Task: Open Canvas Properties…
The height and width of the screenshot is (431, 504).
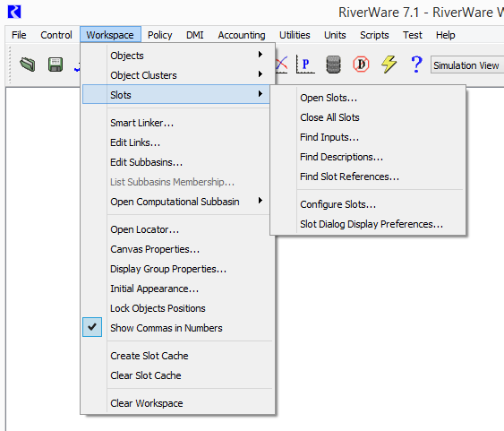Action: coord(175,249)
